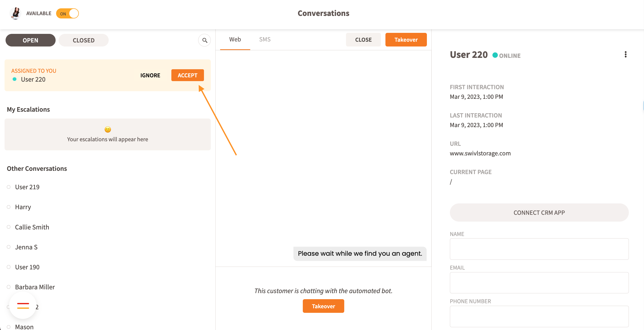Click the search magnifier icon
Image resolution: width=644 pixels, height=330 pixels.
[x=204, y=40]
